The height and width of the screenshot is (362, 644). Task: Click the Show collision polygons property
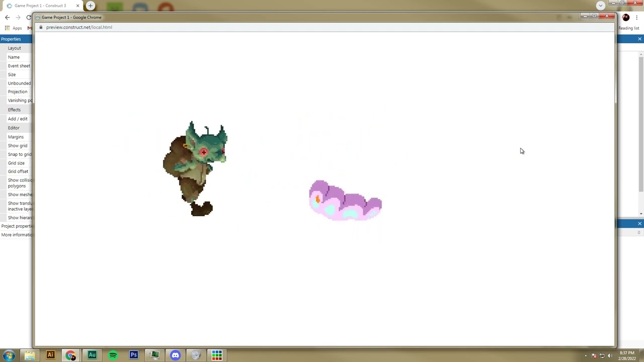pyautogui.click(x=16, y=183)
